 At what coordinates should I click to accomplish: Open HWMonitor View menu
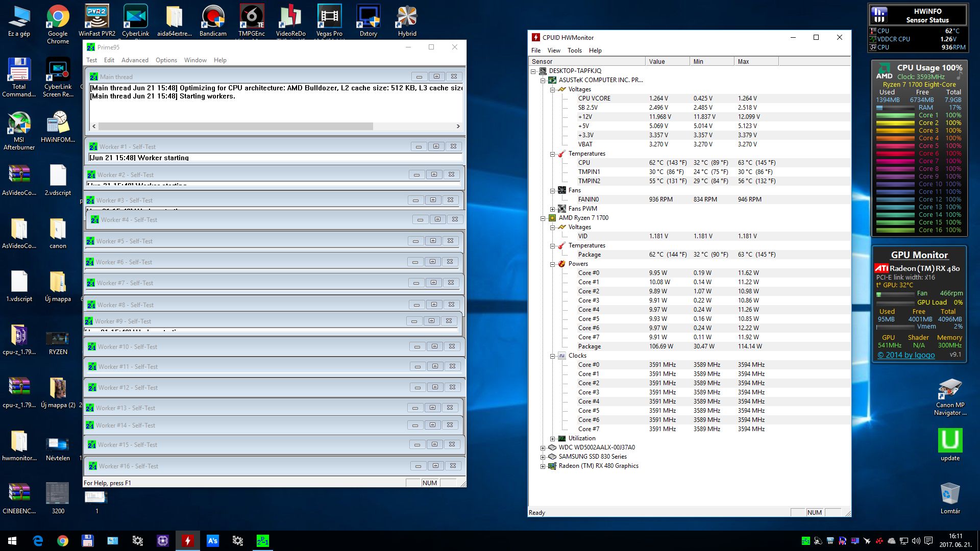pyautogui.click(x=554, y=51)
